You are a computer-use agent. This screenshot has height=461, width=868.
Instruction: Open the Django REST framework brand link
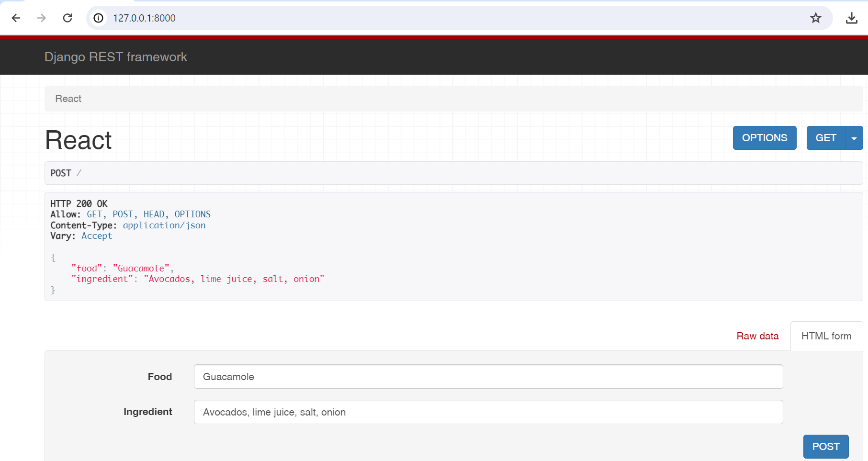(x=115, y=57)
